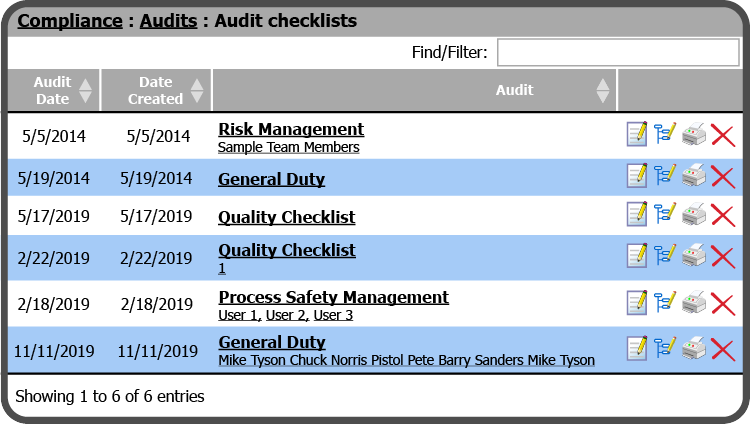Click hierarchy icon for 11/11/2019 General Duty
Viewport: 750px width, 424px height.
pos(665,348)
